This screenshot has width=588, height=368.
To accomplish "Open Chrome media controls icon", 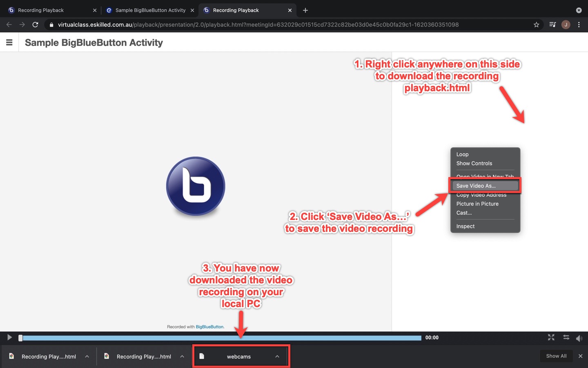I will click(x=552, y=25).
